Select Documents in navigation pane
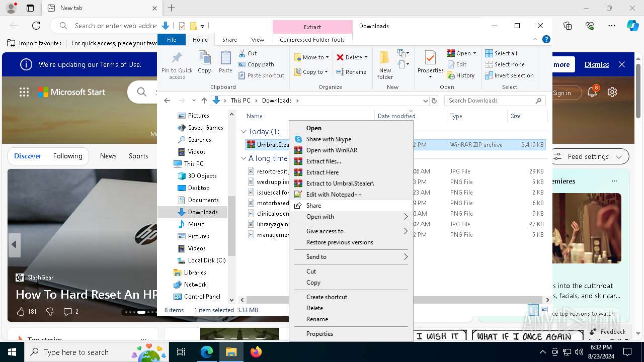The height and width of the screenshot is (362, 644). [198, 200]
